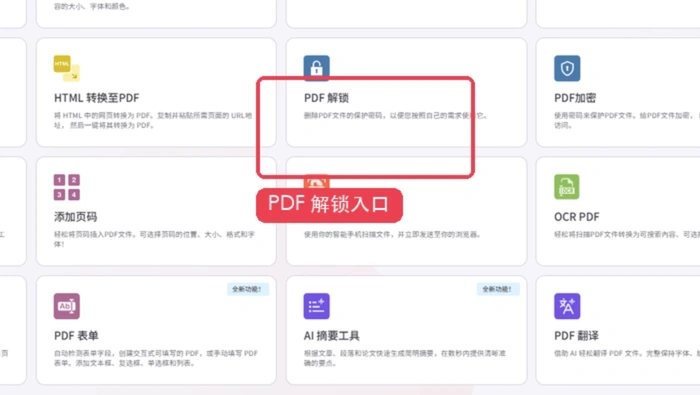Click the PDF 翻译 translate icon
The width and height of the screenshot is (700, 395).
click(x=567, y=306)
